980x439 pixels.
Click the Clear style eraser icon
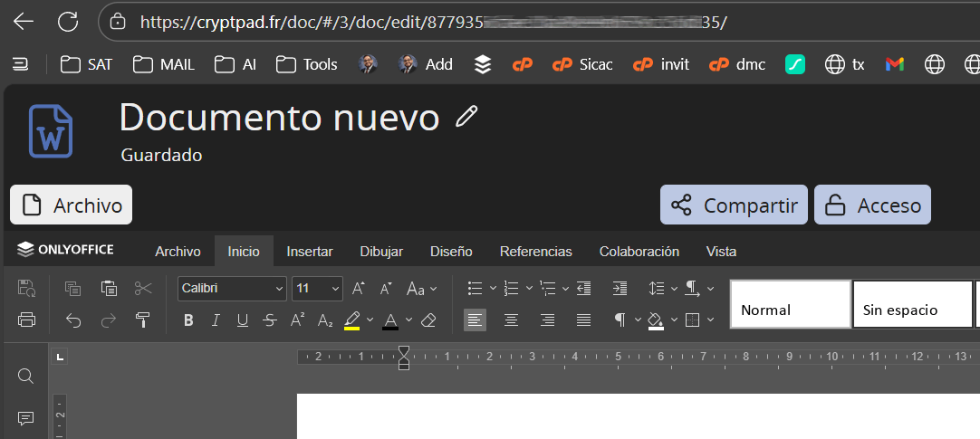(429, 320)
